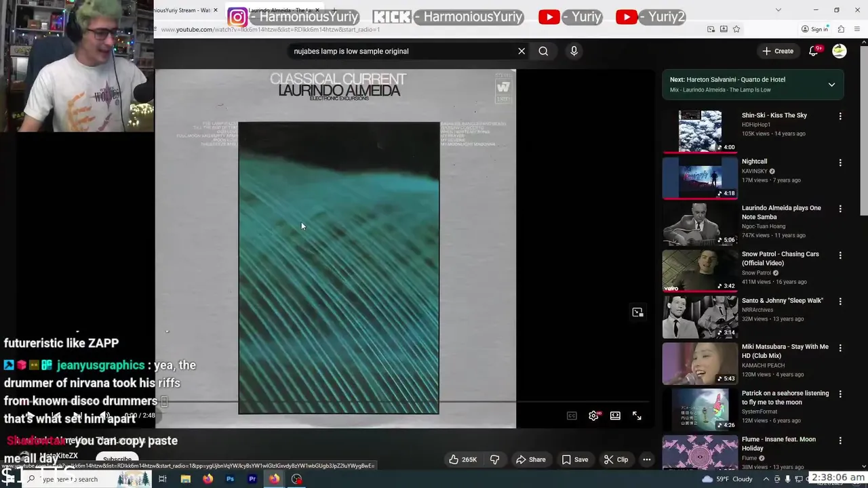Open options for One Note Samba video
The height and width of the screenshot is (488, 868).
click(x=840, y=209)
